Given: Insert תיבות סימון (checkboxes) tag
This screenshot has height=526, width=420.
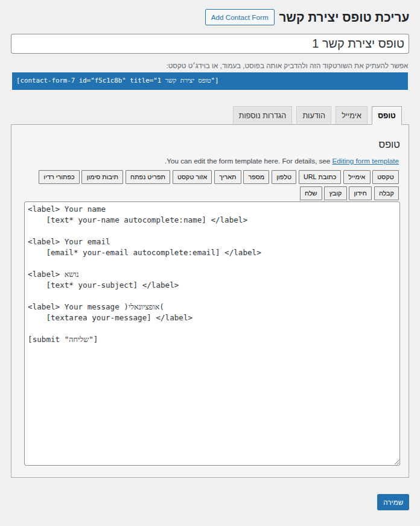Looking at the screenshot, I should point(102,177).
